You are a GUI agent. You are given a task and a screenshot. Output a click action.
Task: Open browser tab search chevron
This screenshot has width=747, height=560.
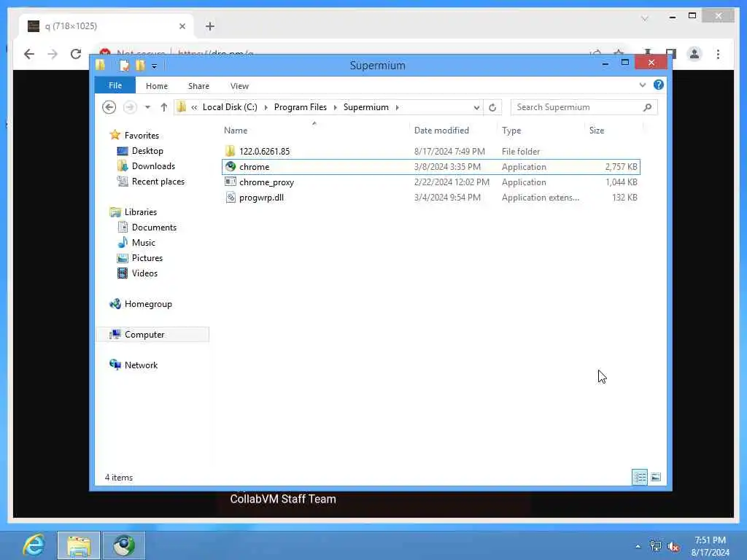(x=645, y=18)
